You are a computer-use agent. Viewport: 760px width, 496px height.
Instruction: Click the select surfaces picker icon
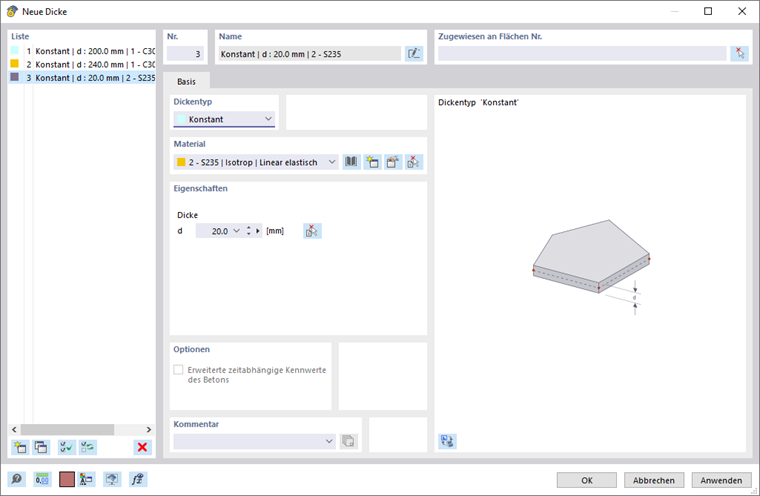(739, 54)
